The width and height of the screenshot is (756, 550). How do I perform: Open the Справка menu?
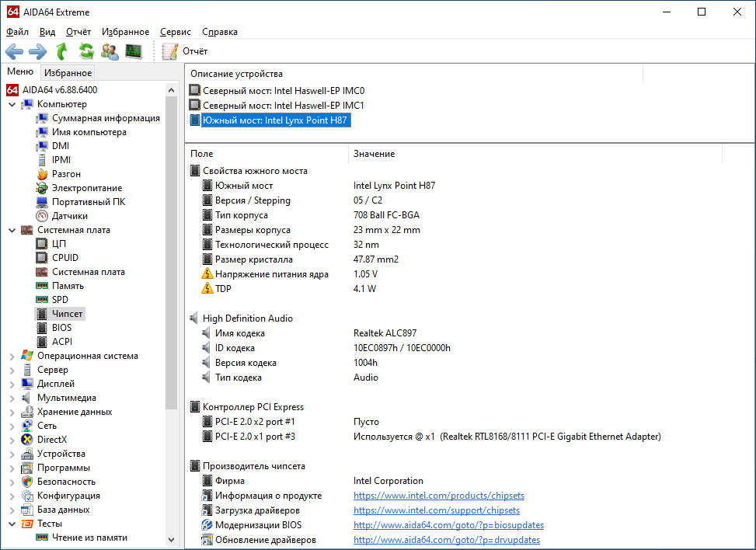coord(220,32)
